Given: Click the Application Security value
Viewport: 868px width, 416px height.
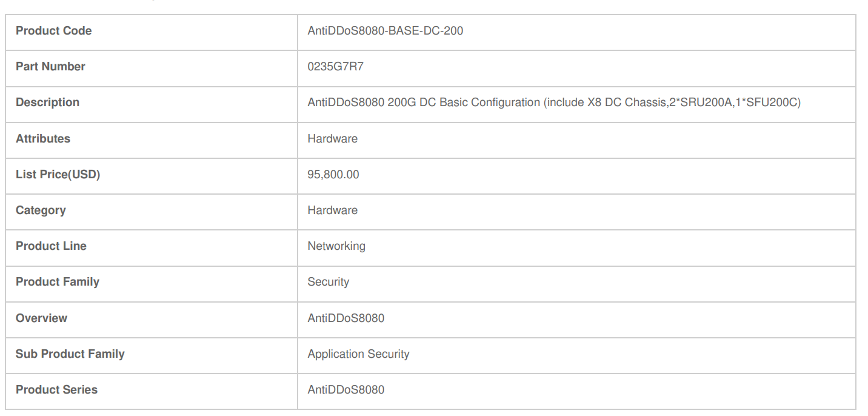Looking at the screenshot, I should (359, 354).
